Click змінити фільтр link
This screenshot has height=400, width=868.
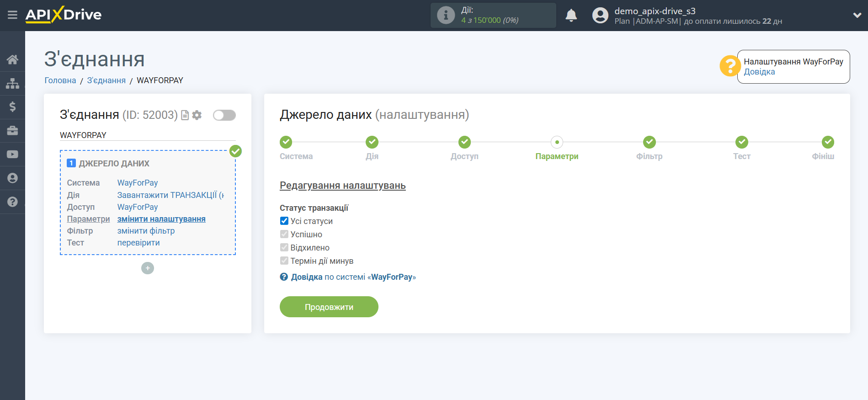146,231
